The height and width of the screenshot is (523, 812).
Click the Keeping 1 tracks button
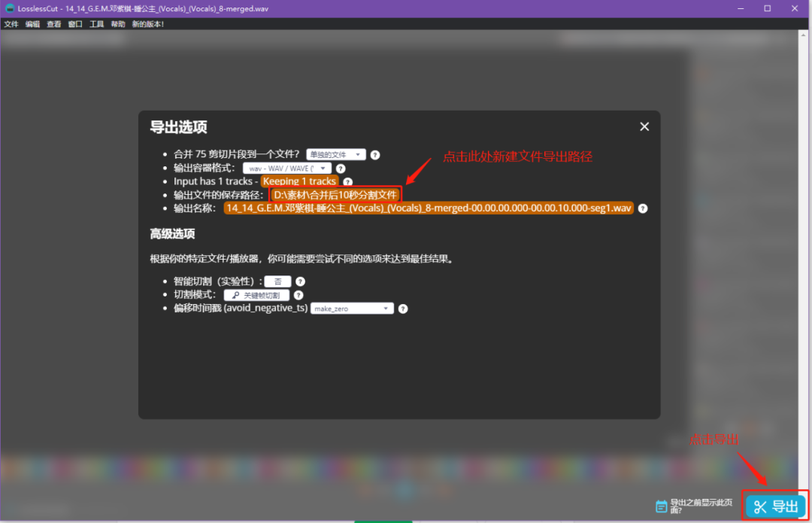point(299,181)
